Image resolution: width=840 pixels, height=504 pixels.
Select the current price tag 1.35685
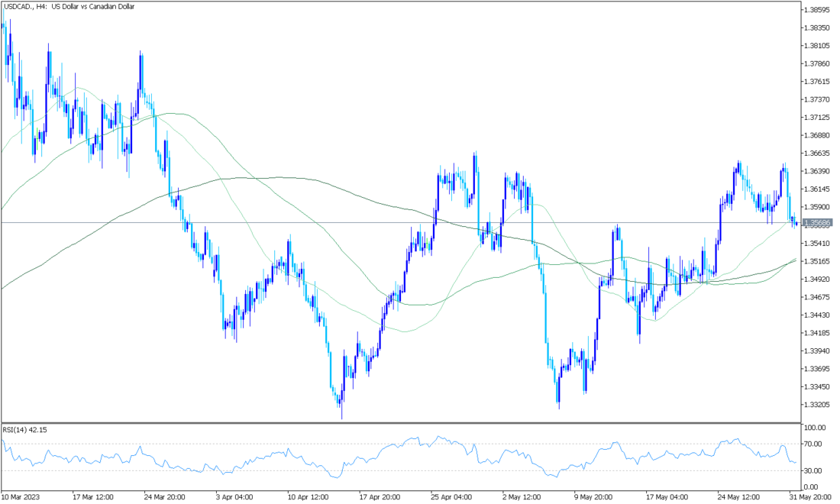[x=817, y=222]
